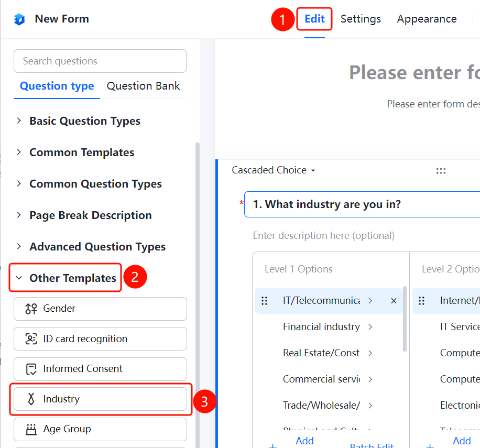Click the Level 1 Options scrollbar
The height and width of the screenshot is (448, 480).
[x=405, y=319]
